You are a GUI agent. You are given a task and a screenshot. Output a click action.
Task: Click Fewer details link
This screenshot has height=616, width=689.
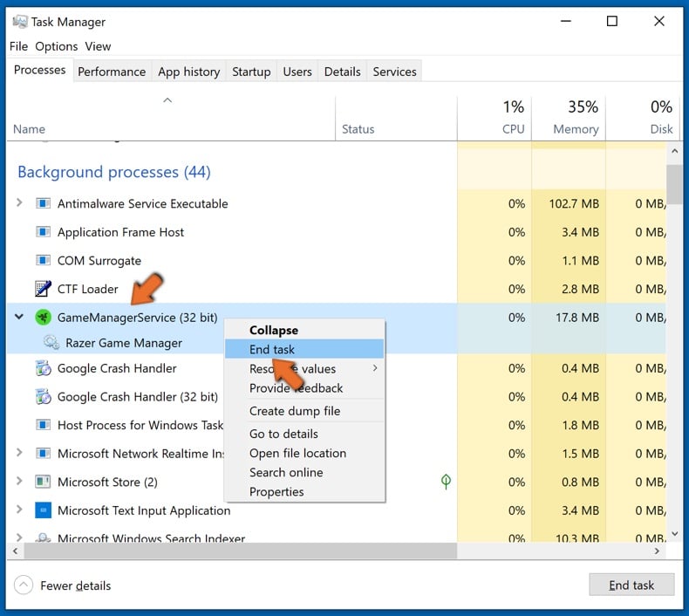tap(75, 585)
